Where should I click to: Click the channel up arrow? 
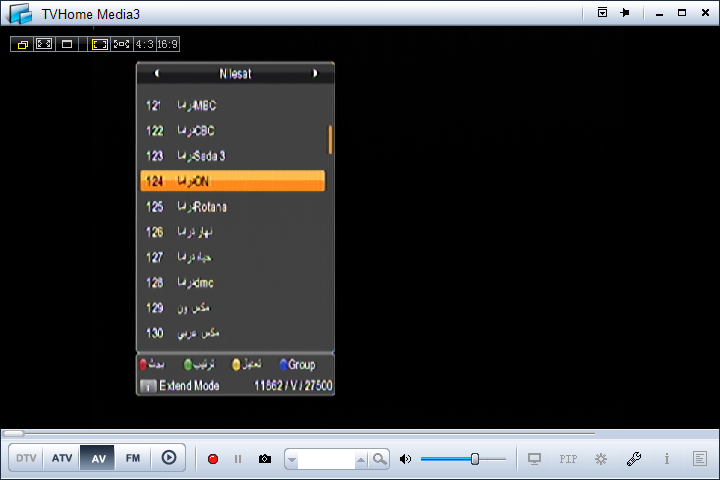[x=361, y=459]
